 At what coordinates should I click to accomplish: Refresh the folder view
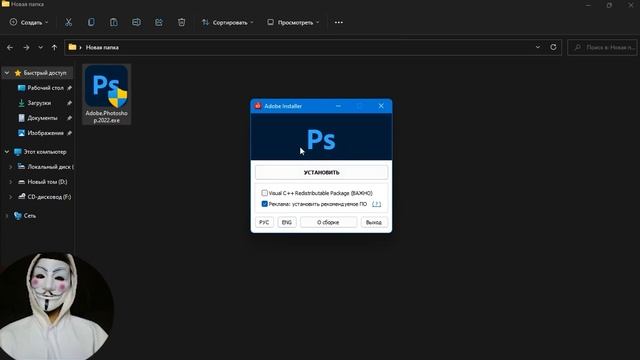click(x=553, y=47)
